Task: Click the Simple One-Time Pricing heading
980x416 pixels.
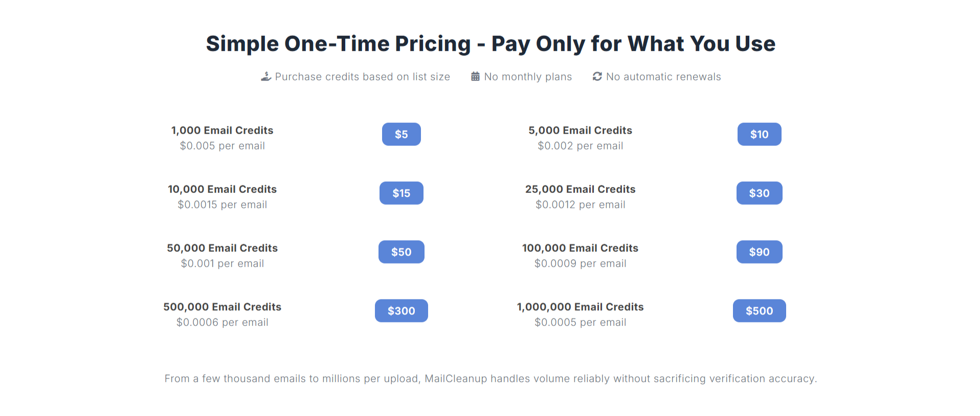Action: click(490, 44)
